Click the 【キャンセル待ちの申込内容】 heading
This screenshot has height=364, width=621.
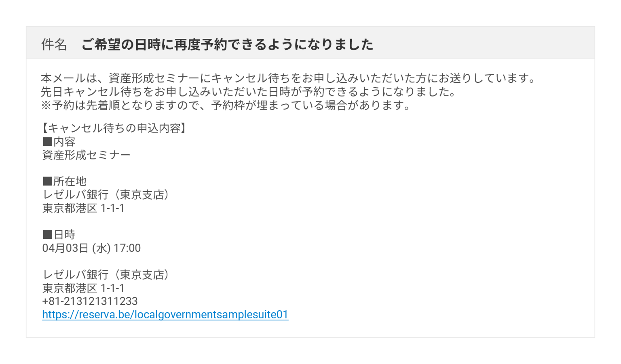point(114,128)
